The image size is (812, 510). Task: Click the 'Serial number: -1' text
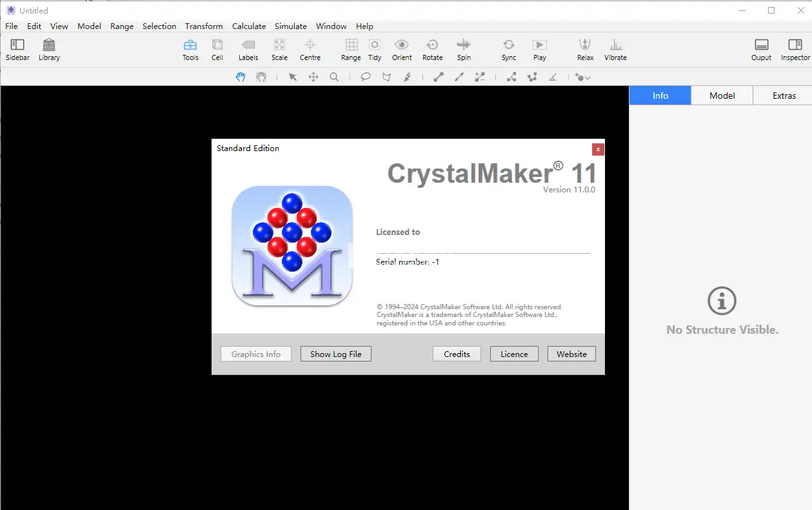point(408,262)
